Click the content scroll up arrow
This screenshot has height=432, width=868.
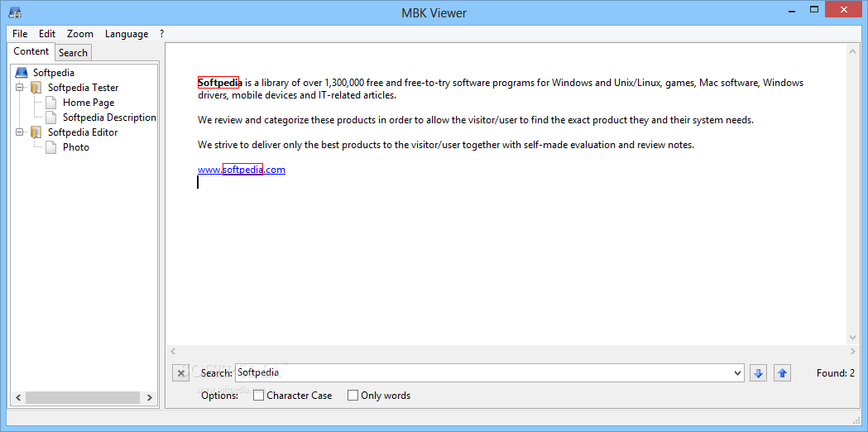point(852,51)
